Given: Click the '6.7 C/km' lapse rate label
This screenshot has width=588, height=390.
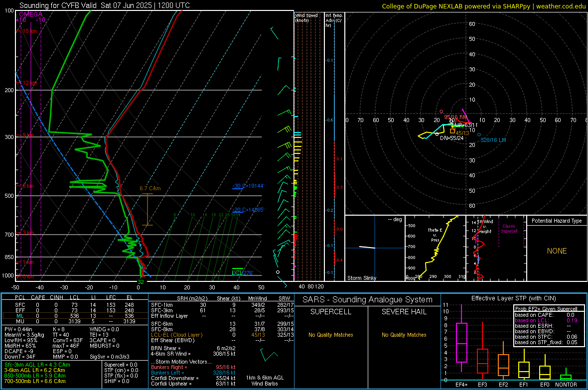Looking at the screenshot, I should (x=150, y=188).
